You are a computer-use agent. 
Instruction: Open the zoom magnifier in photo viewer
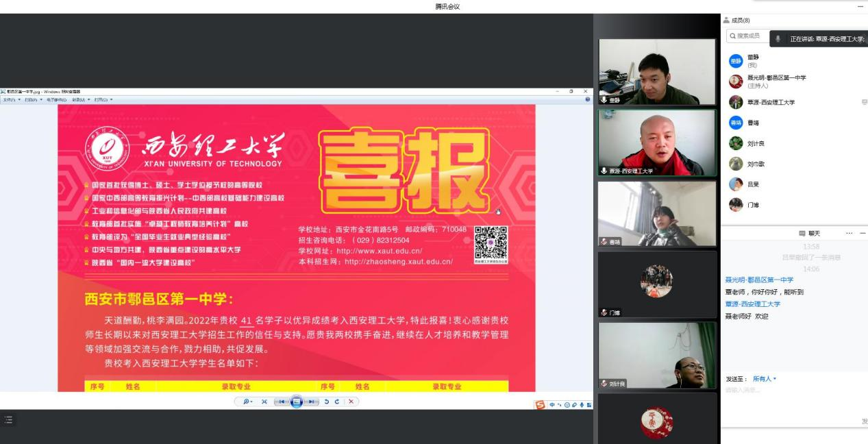(247, 402)
